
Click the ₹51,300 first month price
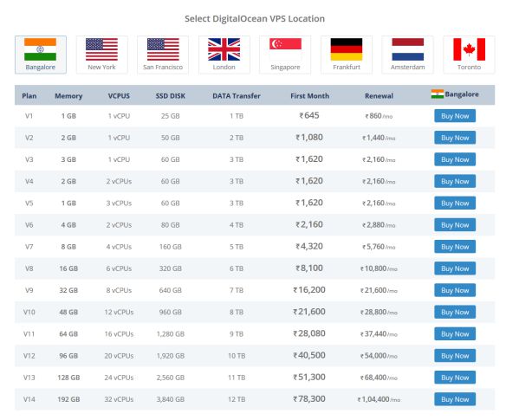coord(309,378)
